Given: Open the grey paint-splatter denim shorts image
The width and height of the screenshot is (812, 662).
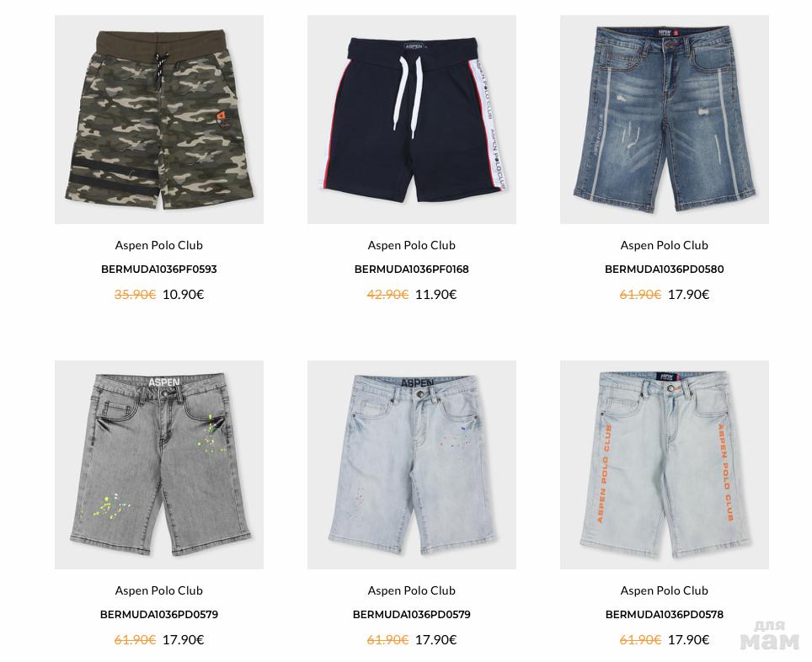Looking at the screenshot, I should point(159,465).
